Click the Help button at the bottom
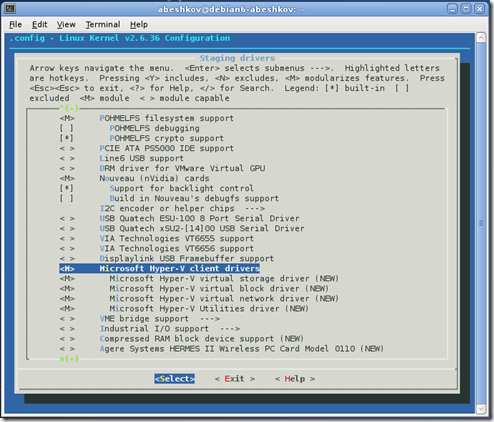This screenshot has height=422, width=494. pyautogui.click(x=295, y=379)
